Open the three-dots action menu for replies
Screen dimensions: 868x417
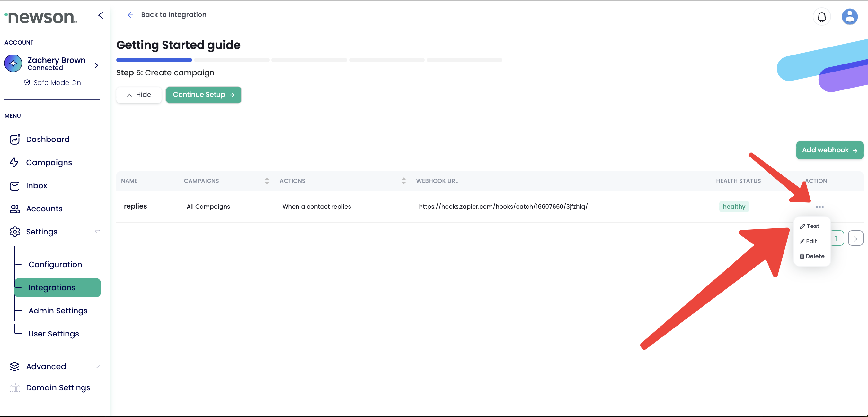[819, 207]
